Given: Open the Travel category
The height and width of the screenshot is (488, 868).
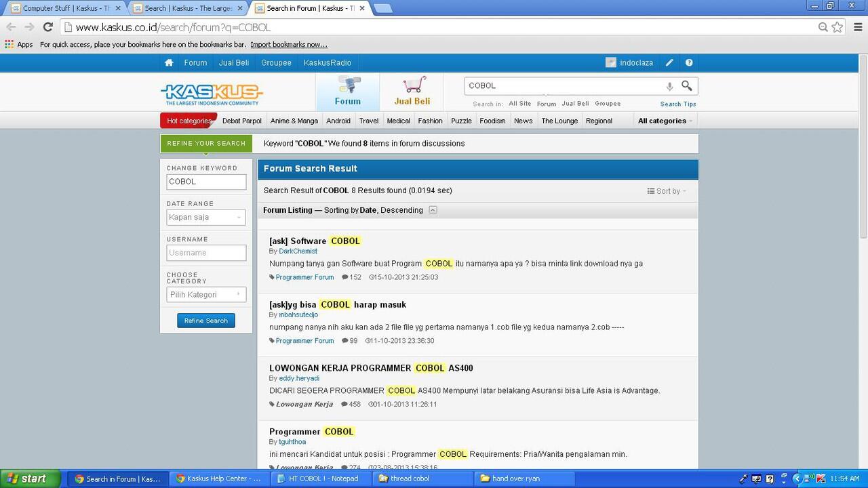Looking at the screenshot, I should point(369,121).
